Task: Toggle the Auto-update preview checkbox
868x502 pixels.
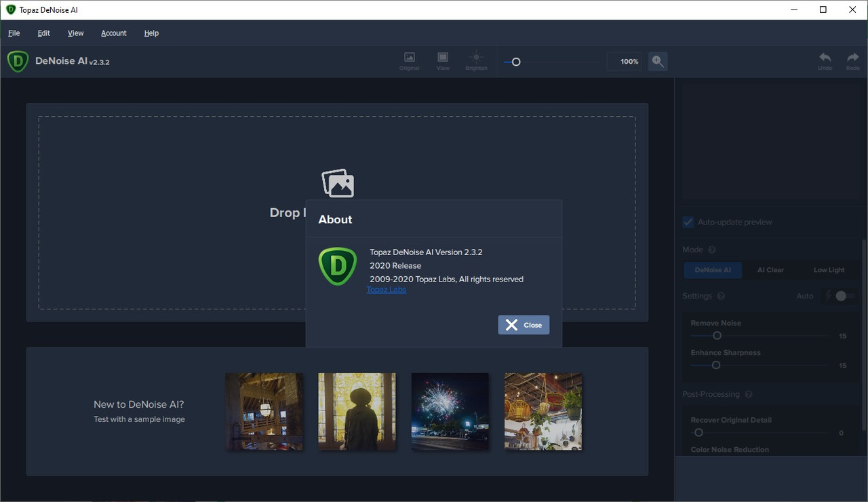Action: click(x=688, y=222)
